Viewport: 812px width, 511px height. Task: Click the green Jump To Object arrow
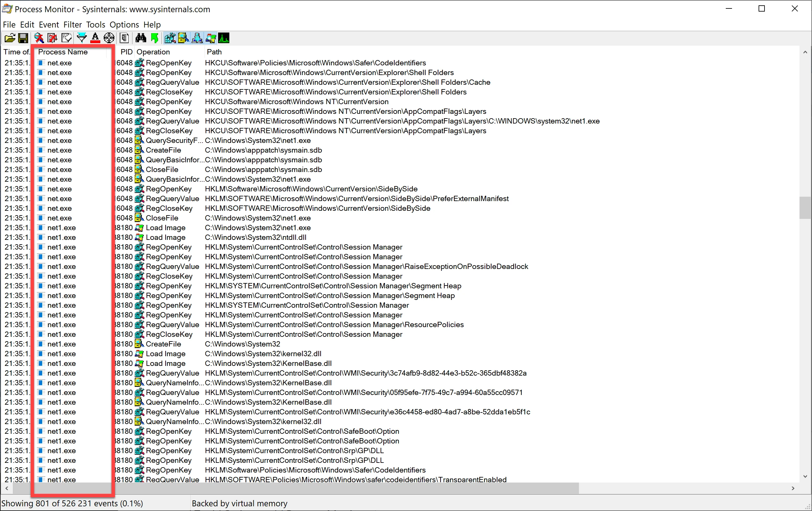pyautogui.click(x=155, y=38)
